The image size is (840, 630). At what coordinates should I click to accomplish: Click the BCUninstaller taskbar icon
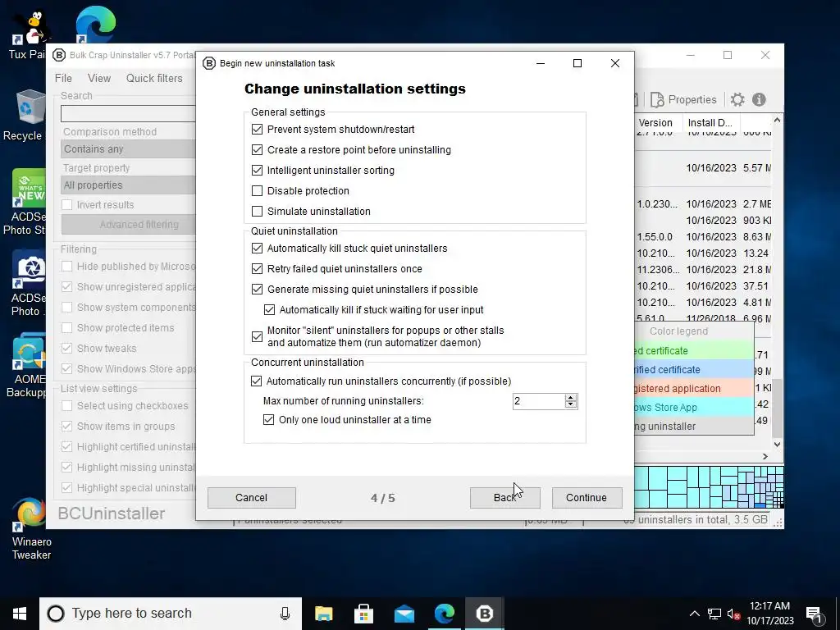(x=484, y=614)
